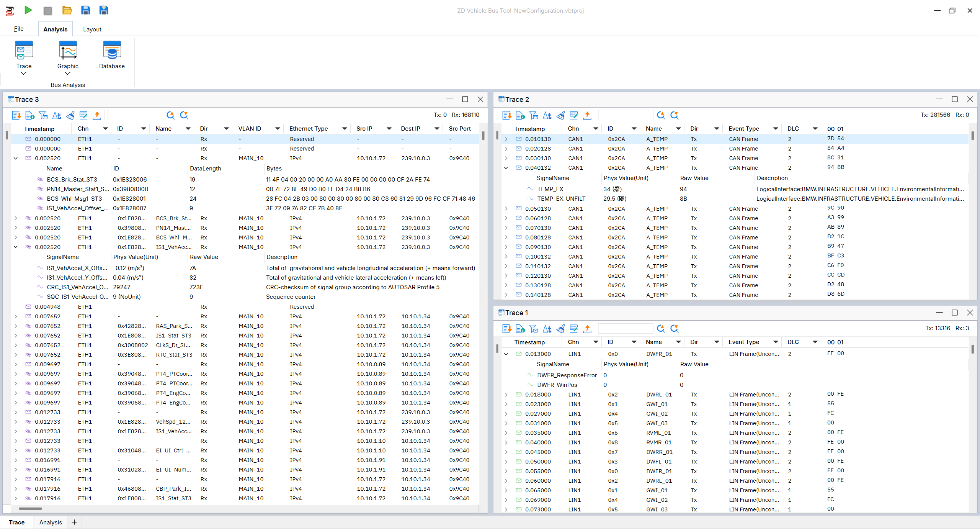This screenshot has height=529, width=980.
Task: Clear Trace 3 with the broom icon
Action: click(x=70, y=115)
